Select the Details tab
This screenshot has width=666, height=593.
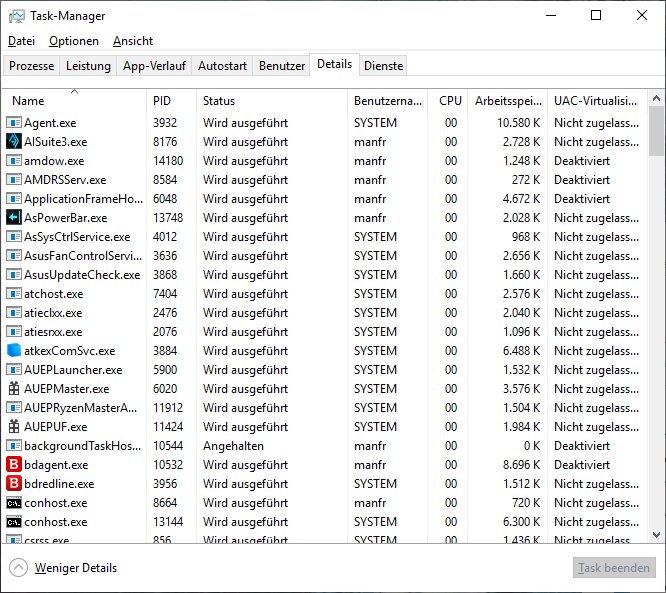(335, 65)
